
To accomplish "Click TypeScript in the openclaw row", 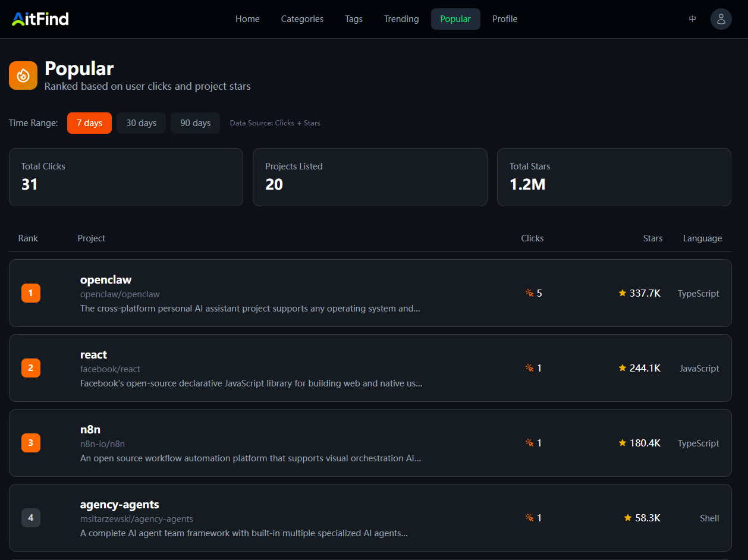I will (699, 294).
